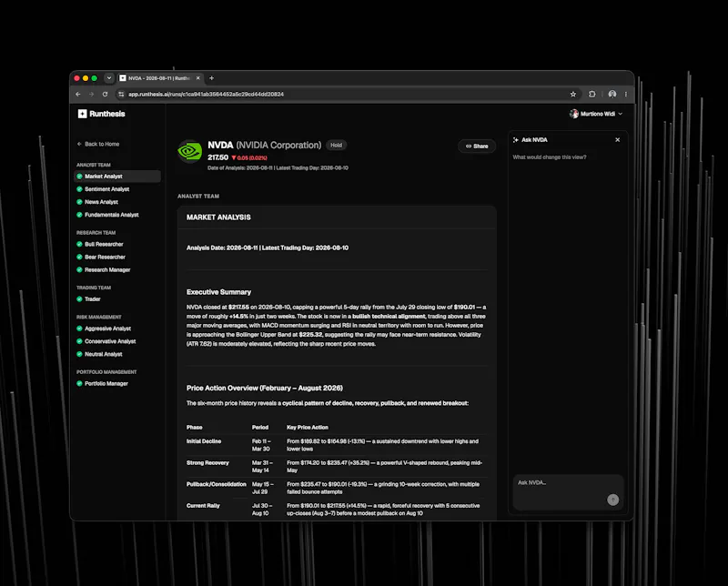Click the Initial Decline table row label
Viewport: 728px width, 586px height.
tap(204, 441)
